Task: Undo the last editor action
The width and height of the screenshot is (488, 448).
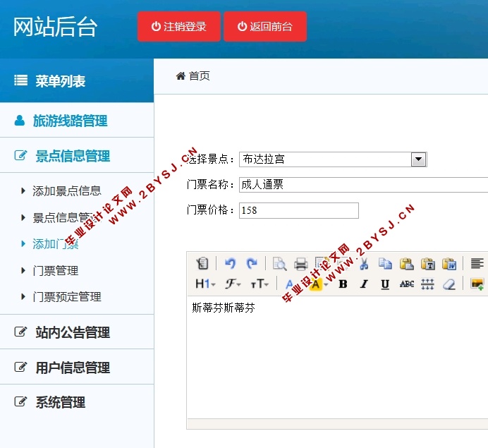Action: click(231, 263)
